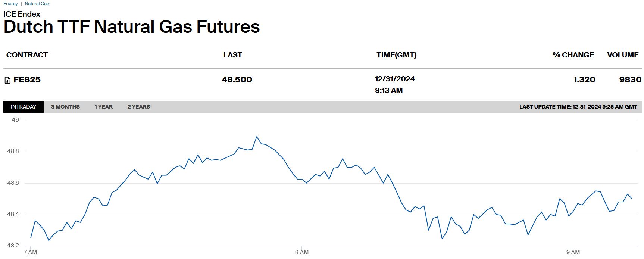
Task: Click the 1.320 percent change value
Action: click(584, 79)
